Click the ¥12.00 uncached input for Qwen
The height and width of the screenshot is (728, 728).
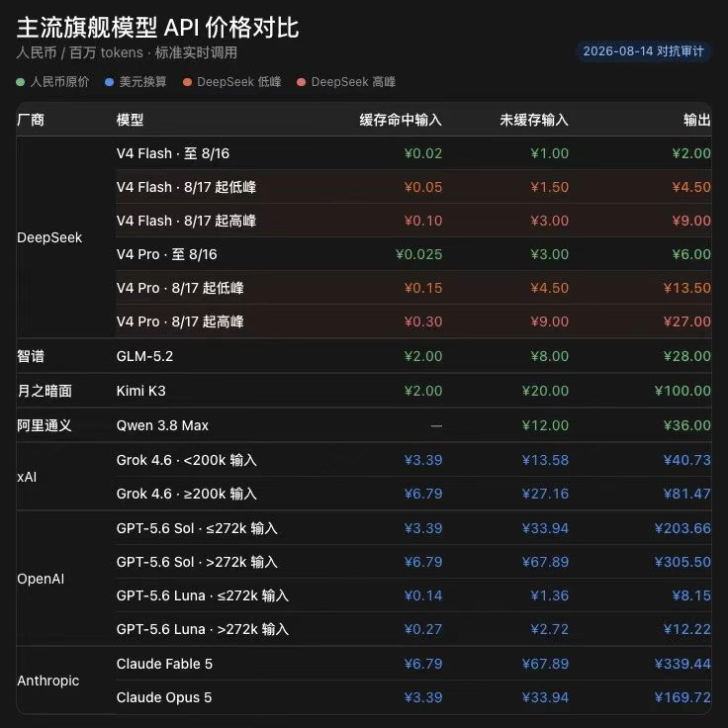545,425
